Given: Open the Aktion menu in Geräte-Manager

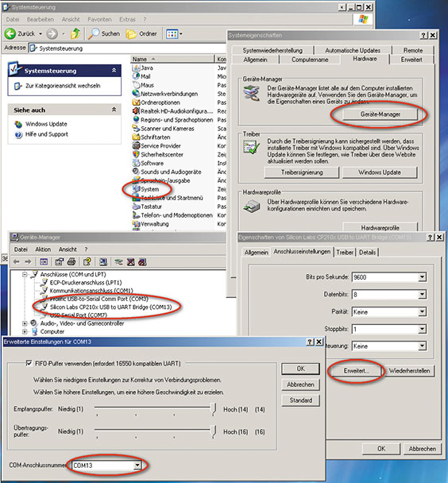Looking at the screenshot, I should (x=43, y=249).
